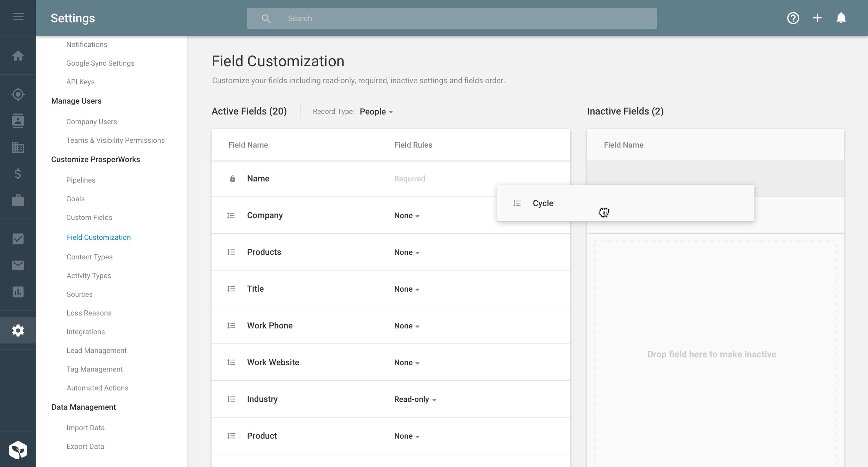Viewport: 868px width, 467px height.
Task: Click the Cycle field card
Action: click(625, 203)
